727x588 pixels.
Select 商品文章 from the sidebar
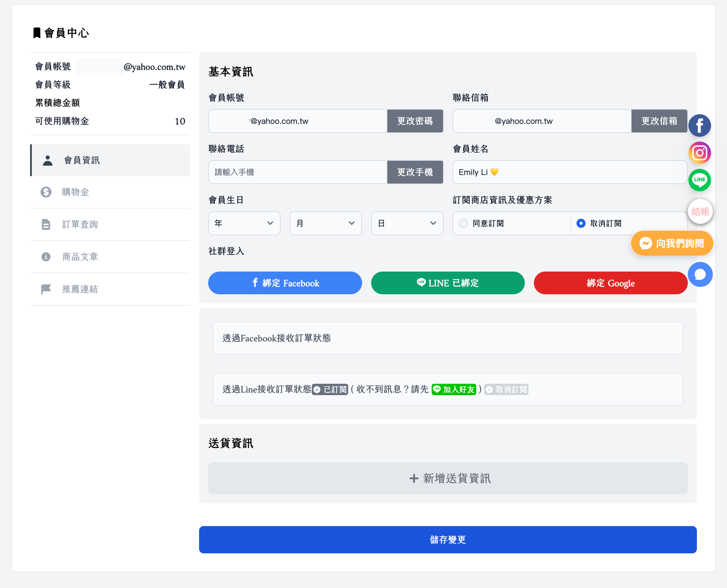pos(110,257)
